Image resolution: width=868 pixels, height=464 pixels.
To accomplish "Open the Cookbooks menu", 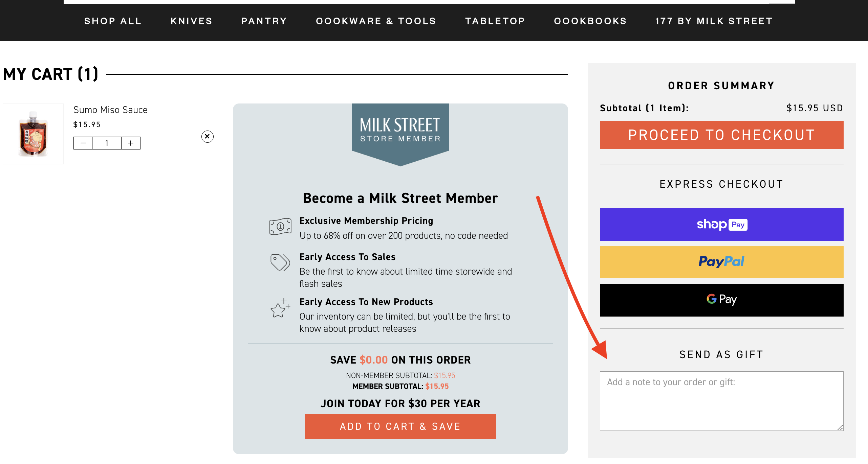I will pyautogui.click(x=590, y=21).
